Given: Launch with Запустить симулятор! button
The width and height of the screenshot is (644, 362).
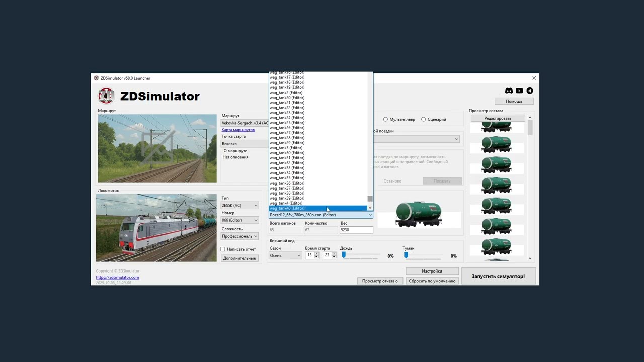Looking at the screenshot, I should 498,276.
